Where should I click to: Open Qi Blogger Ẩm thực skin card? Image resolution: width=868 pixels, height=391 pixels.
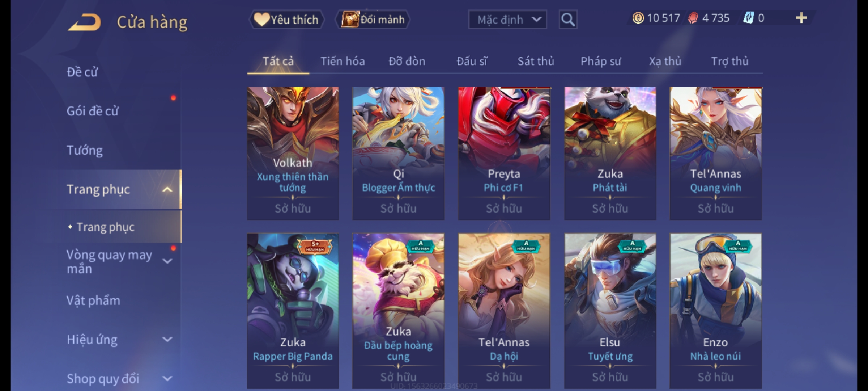coord(398,153)
